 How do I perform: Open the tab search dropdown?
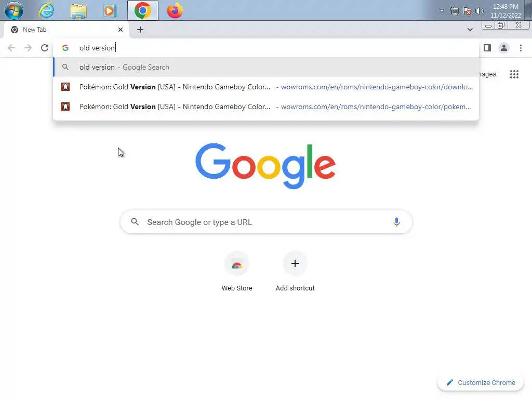coord(470,30)
